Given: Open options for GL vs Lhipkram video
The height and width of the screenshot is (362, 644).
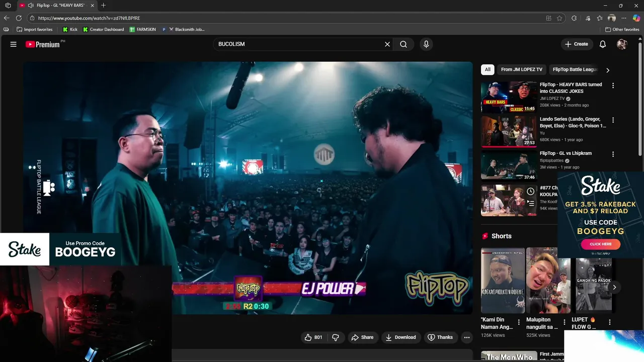Looking at the screenshot, I should pyautogui.click(x=613, y=154).
